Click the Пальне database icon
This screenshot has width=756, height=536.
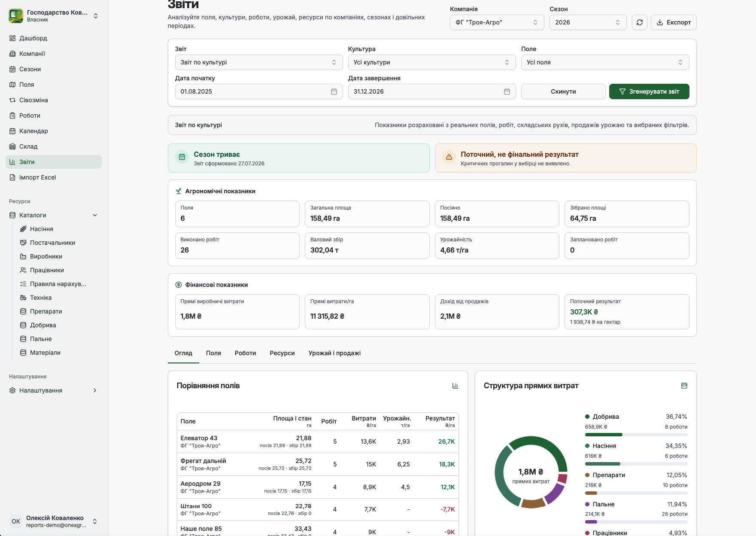23,339
